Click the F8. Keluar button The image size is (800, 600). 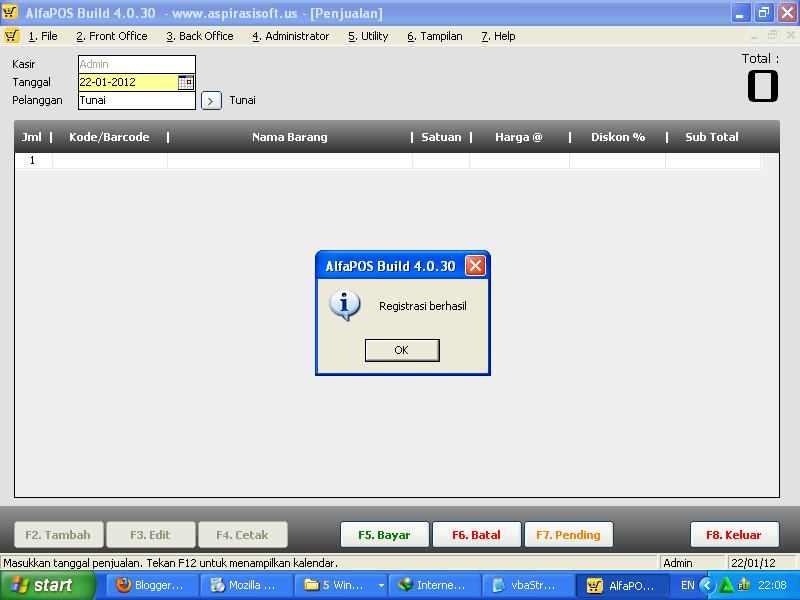tap(734, 535)
